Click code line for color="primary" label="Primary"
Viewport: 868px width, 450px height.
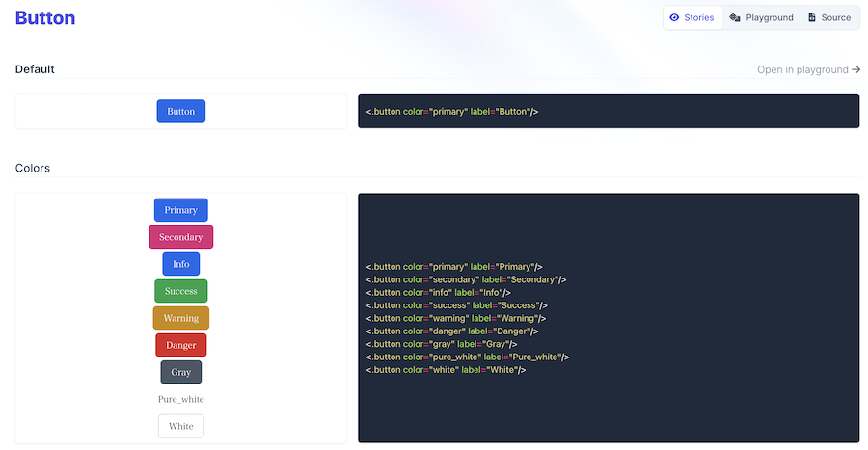(454, 267)
